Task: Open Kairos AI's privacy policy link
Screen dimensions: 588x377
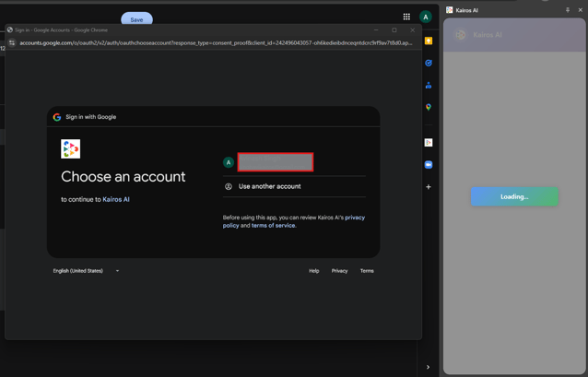Action: (294, 221)
